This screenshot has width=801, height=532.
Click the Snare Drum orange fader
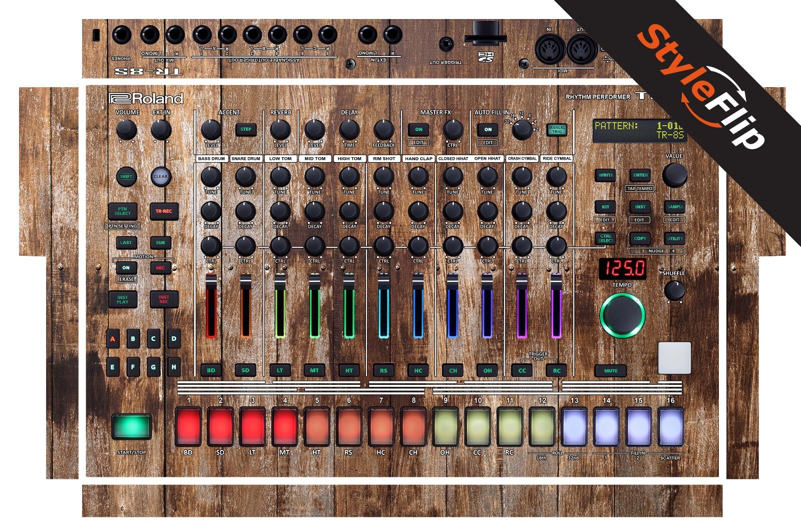pos(246,306)
